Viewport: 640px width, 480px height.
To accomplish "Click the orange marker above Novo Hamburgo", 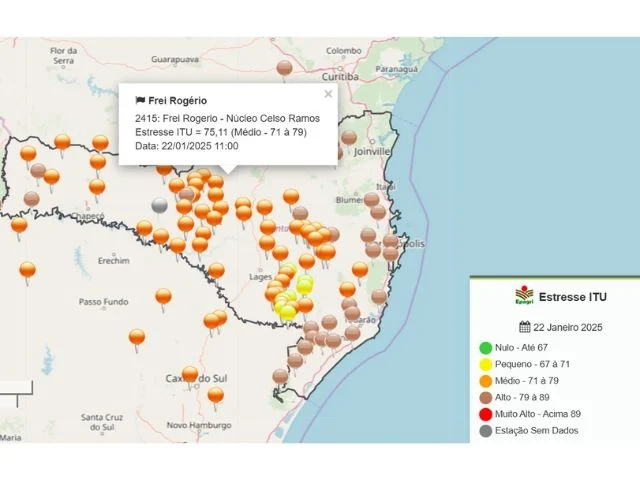I will pyautogui.click(x=216, y=395).
